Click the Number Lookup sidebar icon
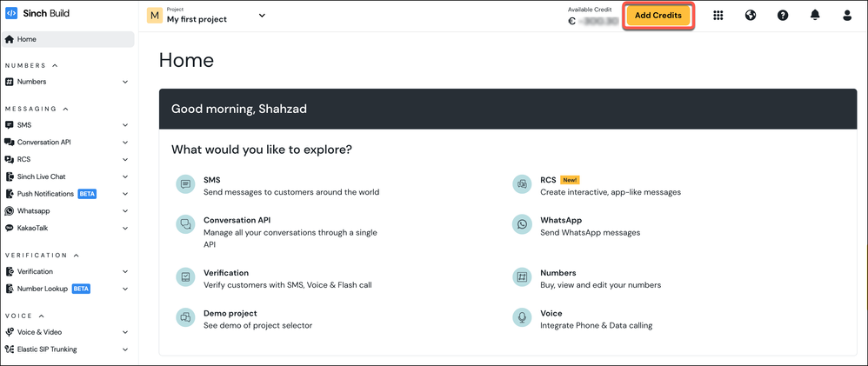The height and width of the screenshot is (366, 868). (x=9, y=289)
